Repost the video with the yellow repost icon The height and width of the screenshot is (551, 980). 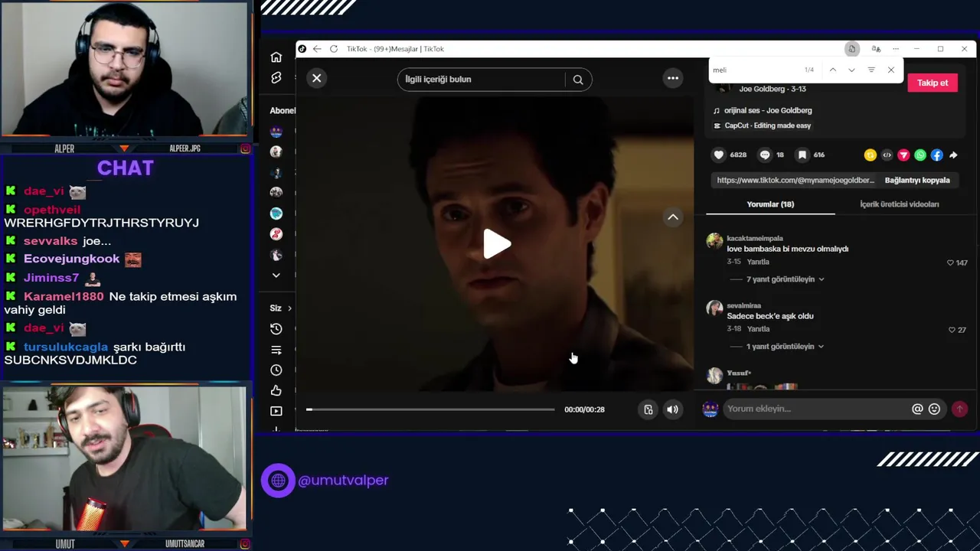point(870,155)
